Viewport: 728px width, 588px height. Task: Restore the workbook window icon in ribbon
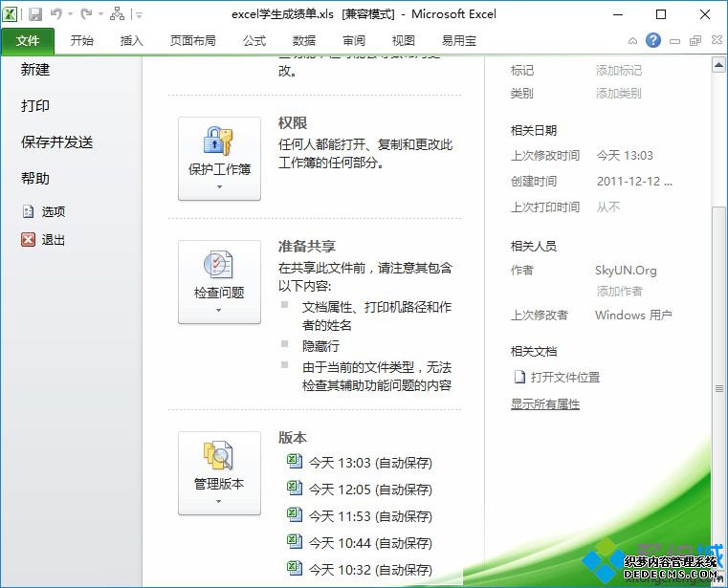click(x=695, y=41)
